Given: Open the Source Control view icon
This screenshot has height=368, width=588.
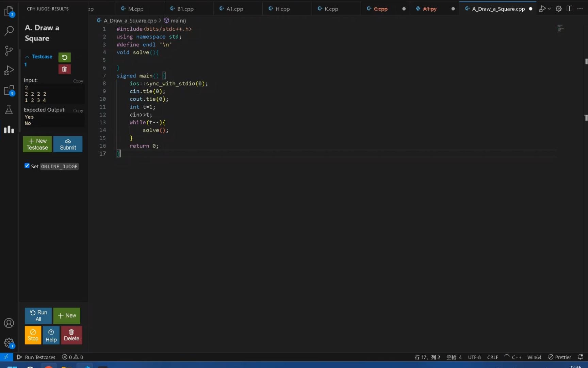Looking at the screenshot, I should [x=9, y=51].
